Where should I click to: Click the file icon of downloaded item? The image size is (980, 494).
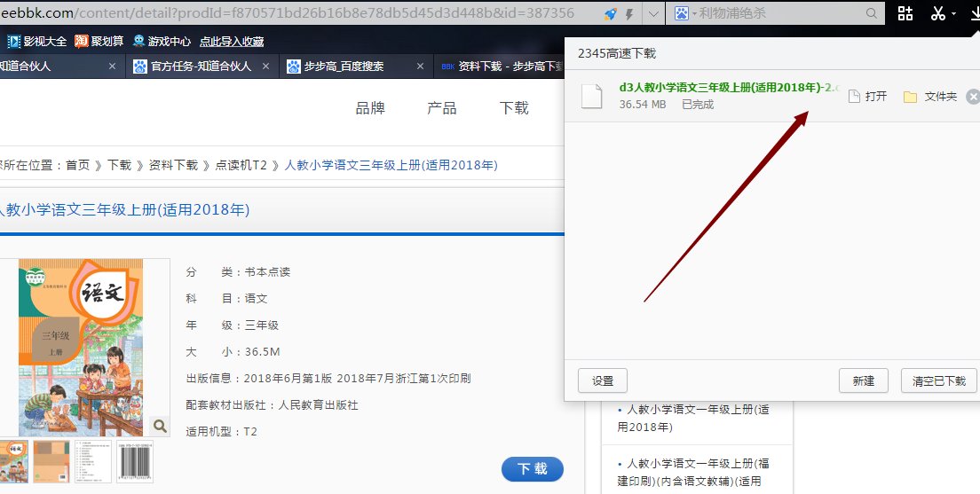591,96
